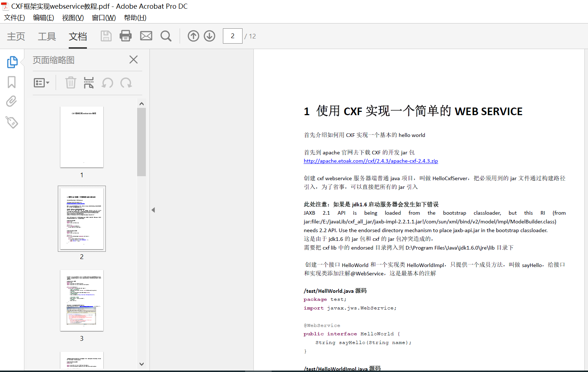Screen dimensions: 588x372
Task: Rotate page clockwise in thumbnails panel
Action: (x=126, y=83)
